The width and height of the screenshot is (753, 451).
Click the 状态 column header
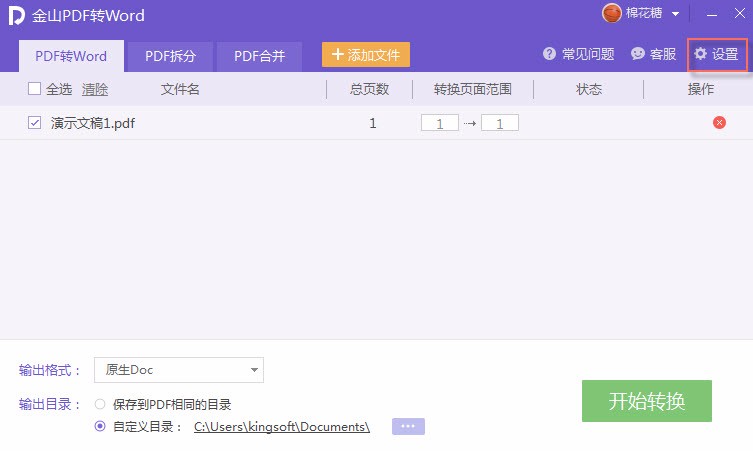point(589,89)
